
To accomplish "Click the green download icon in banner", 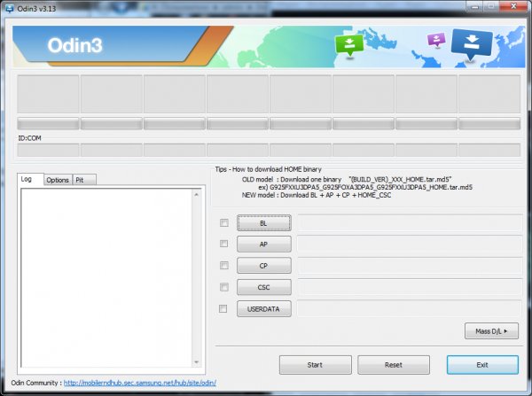I will click(349, 44).
